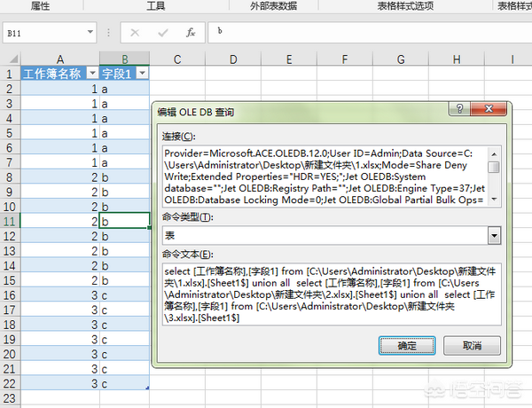Viewport: 532px width, 408px height.
Task: Open the 工作簿名称 column filter dropdown
Action: click(92, 73)
